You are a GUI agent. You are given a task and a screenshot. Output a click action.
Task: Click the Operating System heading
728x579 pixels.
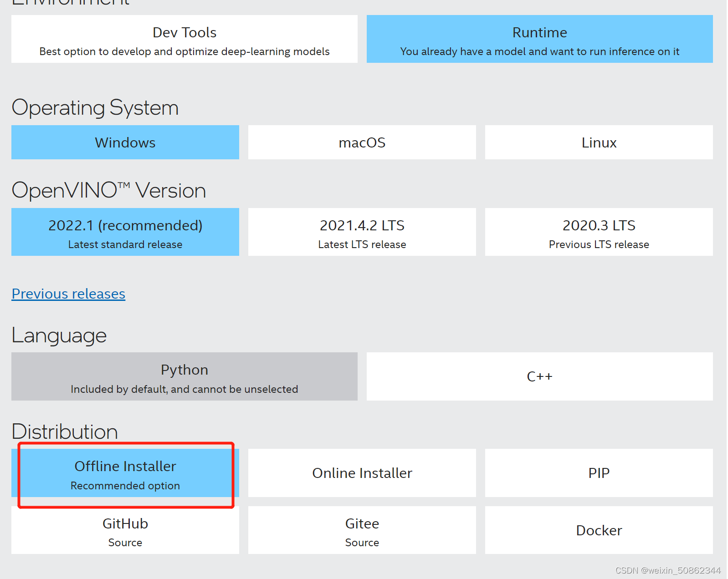(x=95, y=108)
